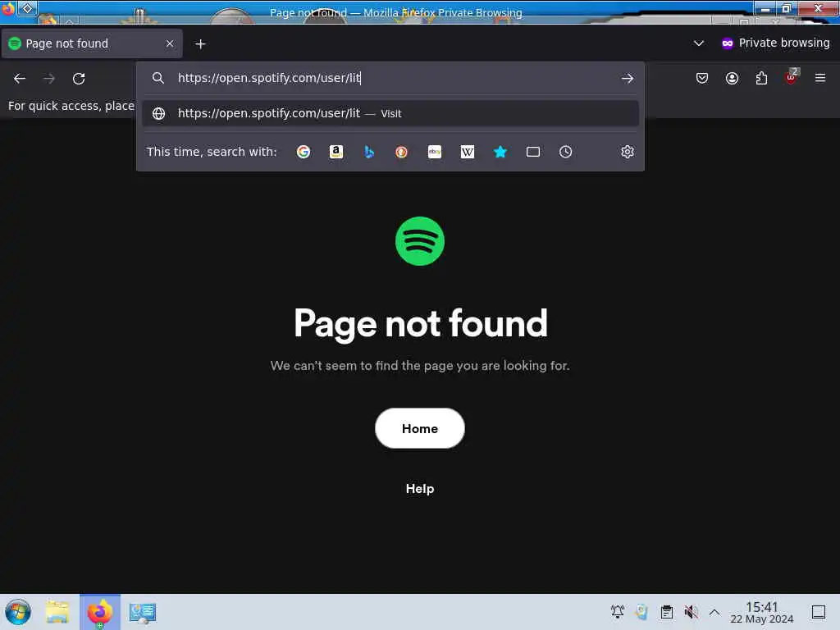Viewport: 840px width, 630px height.
Task: Click the tray icon next to the bell
Action: tap(641, 611)
